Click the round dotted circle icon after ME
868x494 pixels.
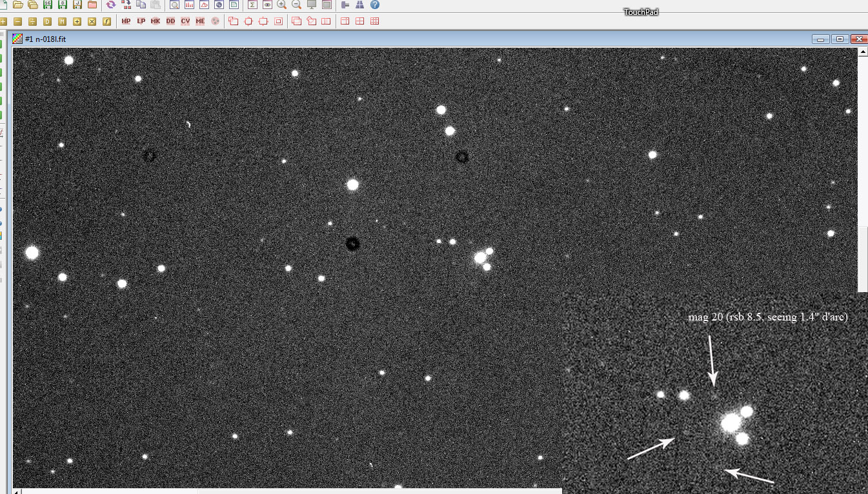pos(215,21)
